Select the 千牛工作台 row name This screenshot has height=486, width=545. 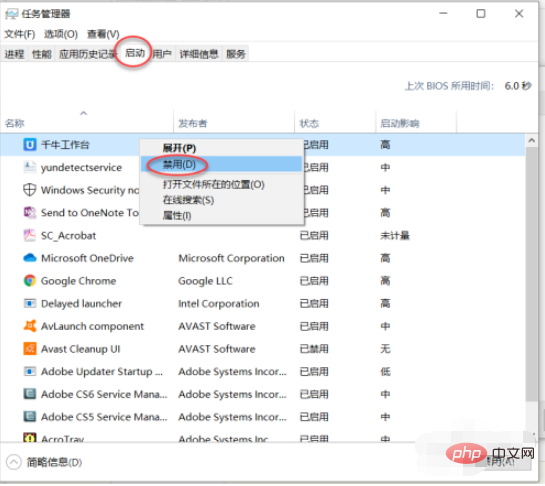65,144
